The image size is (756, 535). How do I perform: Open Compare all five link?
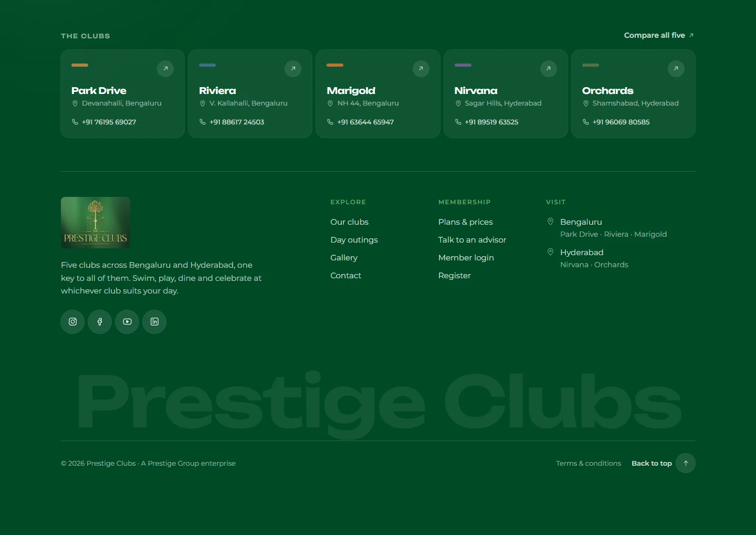pyautogui.click(x=659, y=35)
